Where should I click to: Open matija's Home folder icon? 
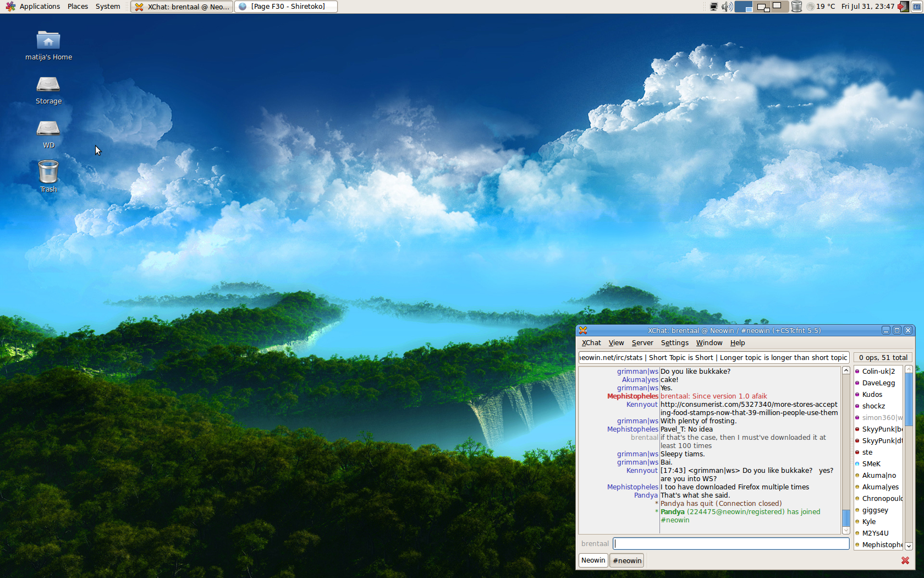[48, 41]
